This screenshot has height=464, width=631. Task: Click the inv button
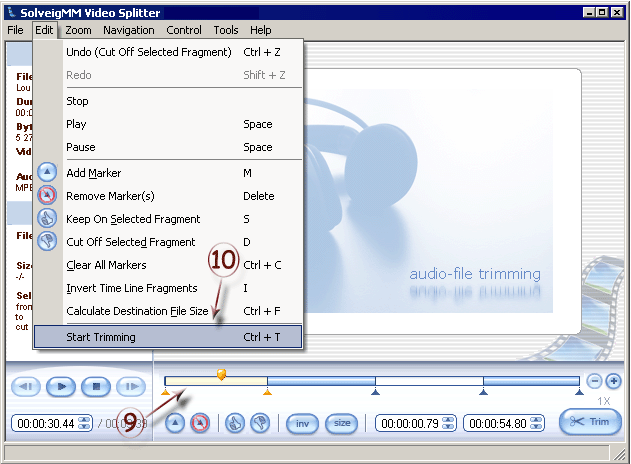pyautogui.click(x=302, y=424)
